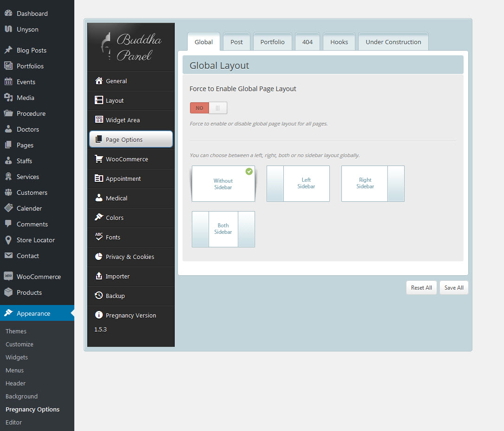Click the Medical person icon
This screenshot has width=504, height=431.
coord(98,198)
